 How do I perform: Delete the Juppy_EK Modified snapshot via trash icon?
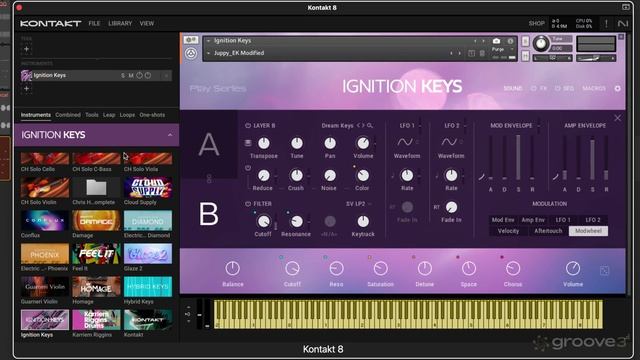pos(482,53)
